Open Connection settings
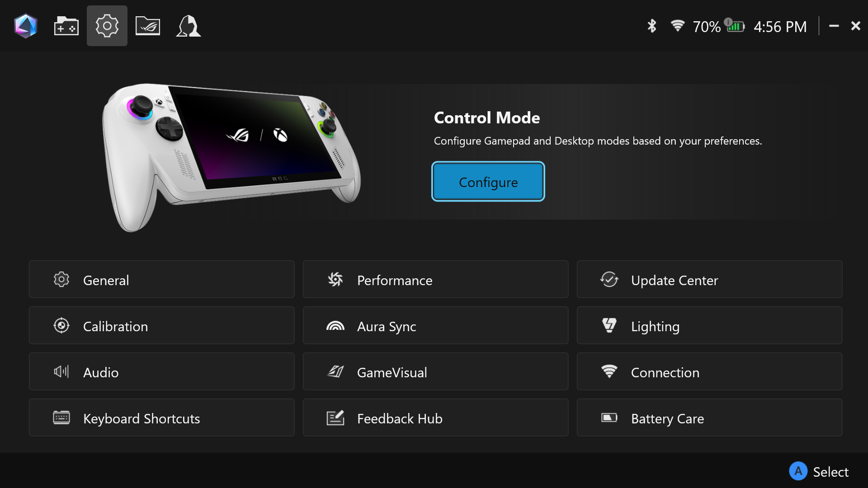 coord(709,371)
